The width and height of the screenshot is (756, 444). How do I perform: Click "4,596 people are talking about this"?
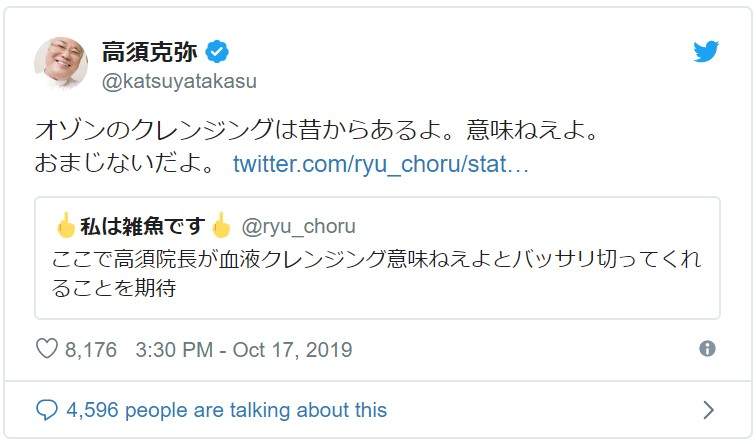coord(226,409)
